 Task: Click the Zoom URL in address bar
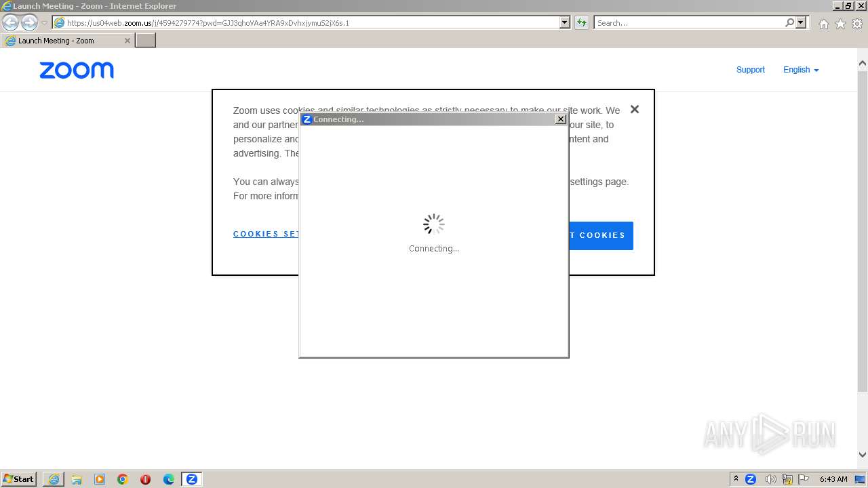pos(208,23)
